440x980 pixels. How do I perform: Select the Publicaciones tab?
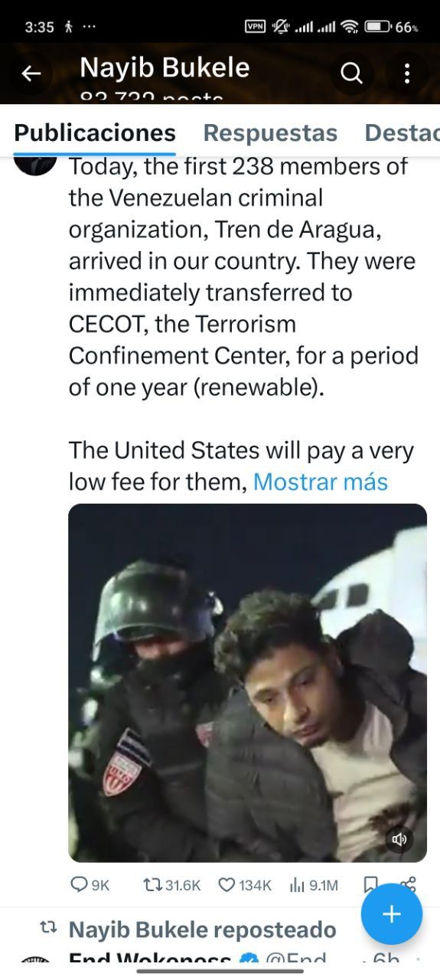(95, 133)
